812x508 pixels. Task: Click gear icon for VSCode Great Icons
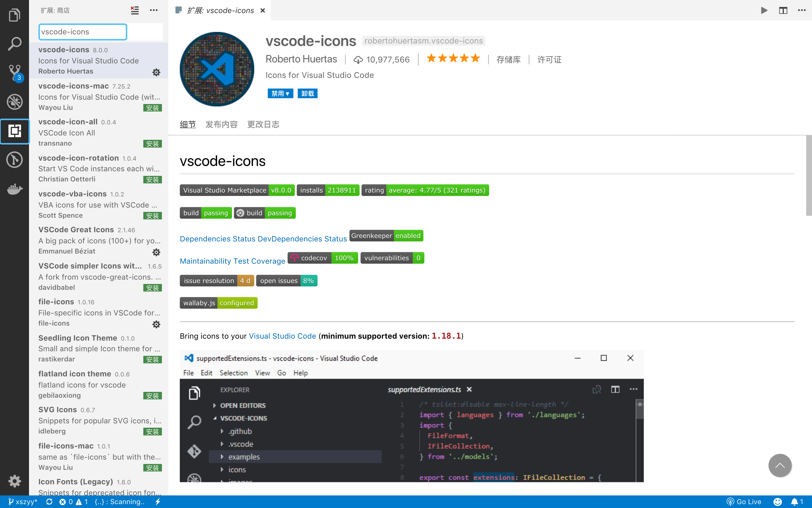[x=156, y=252]
